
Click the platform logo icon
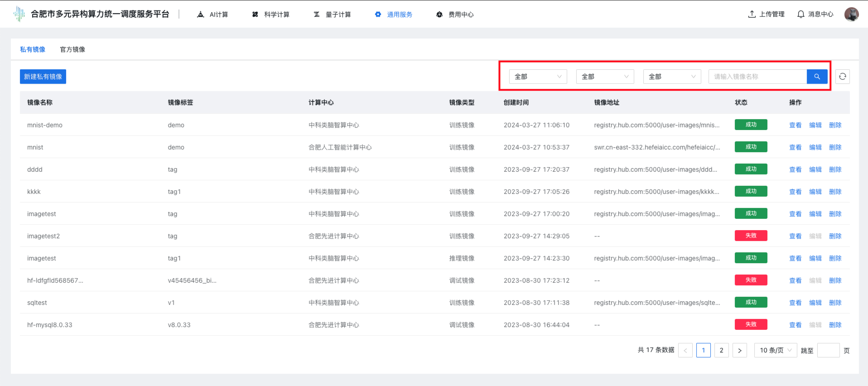[19, 14]
